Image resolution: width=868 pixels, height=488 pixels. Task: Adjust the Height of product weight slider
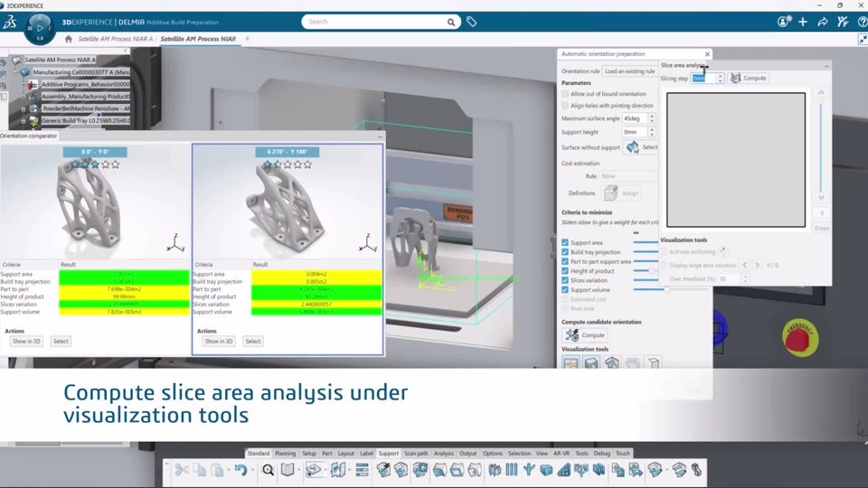coord(652,270)
